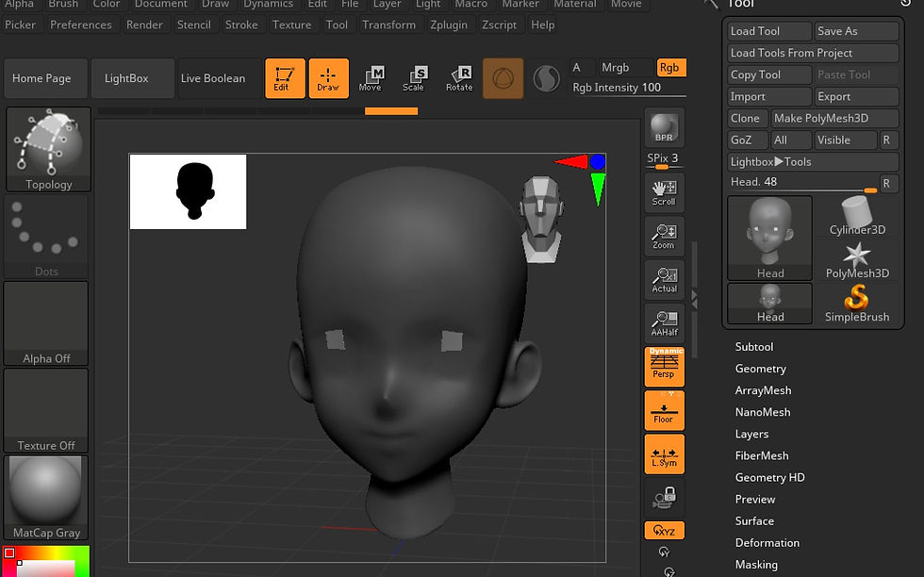Select the SimpleBrush tool

[x=857, y=304]
